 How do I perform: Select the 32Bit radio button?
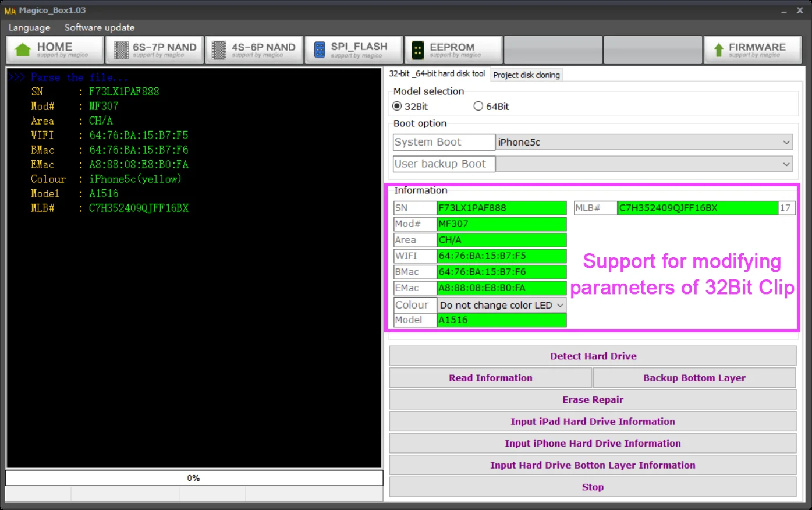tap(397, 106)
